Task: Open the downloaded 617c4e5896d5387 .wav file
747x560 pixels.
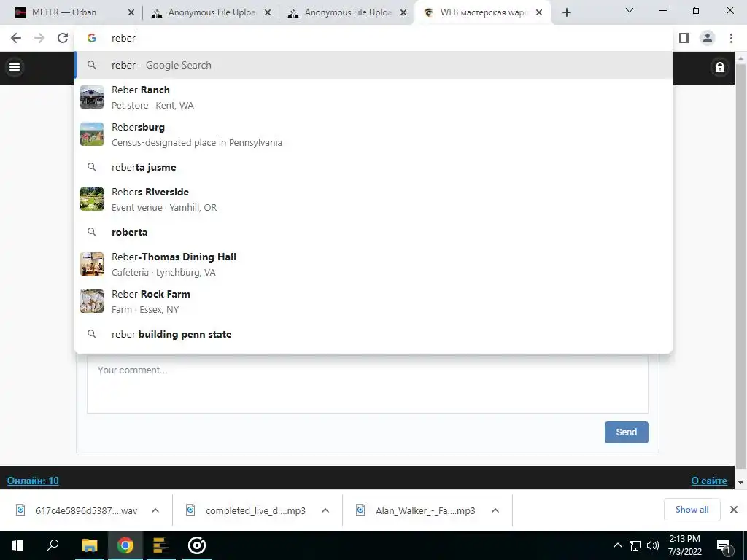Action: click(x=77, y=510)
